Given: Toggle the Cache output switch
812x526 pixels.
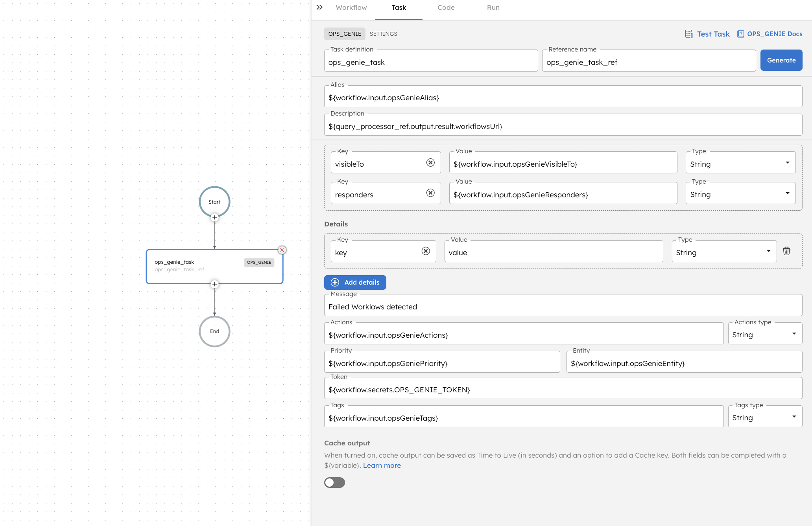Looking at the screenshot, I should [x=334, y=482].
